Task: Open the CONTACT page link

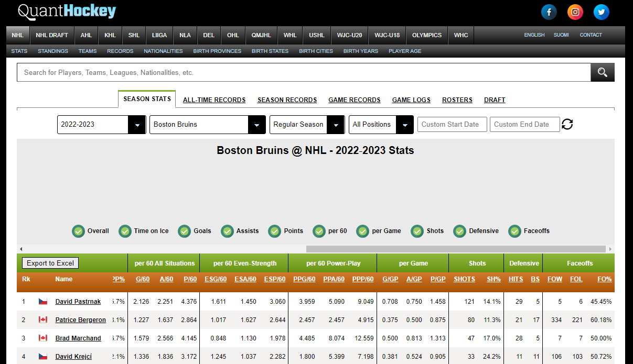Action: coord(591,35)
